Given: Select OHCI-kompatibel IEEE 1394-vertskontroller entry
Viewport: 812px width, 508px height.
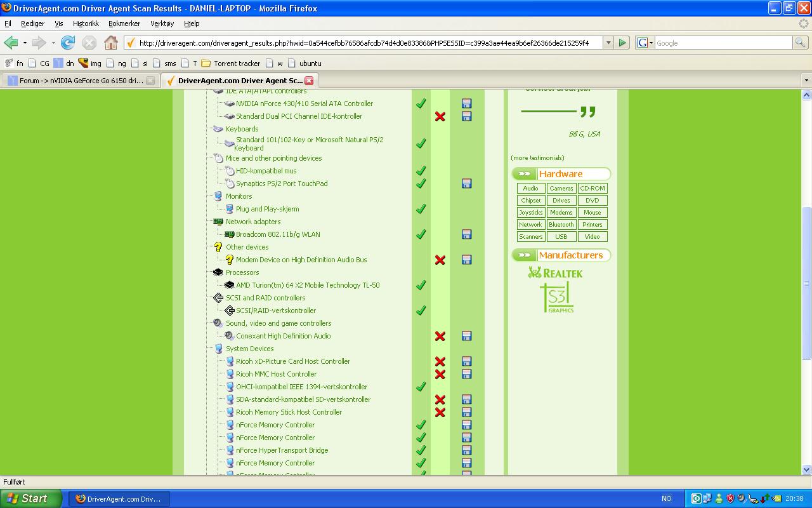Looking at the screenshot, I should pos(301,387).
